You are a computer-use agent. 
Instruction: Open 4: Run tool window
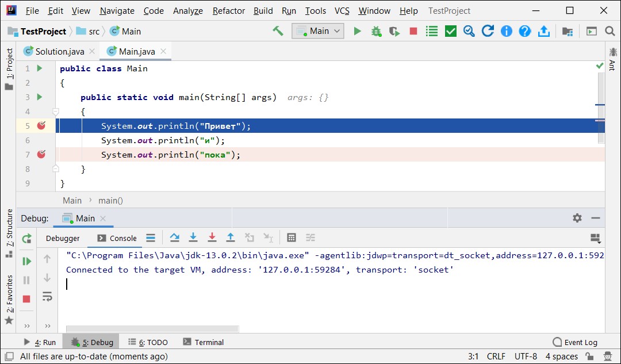point(40,342)
